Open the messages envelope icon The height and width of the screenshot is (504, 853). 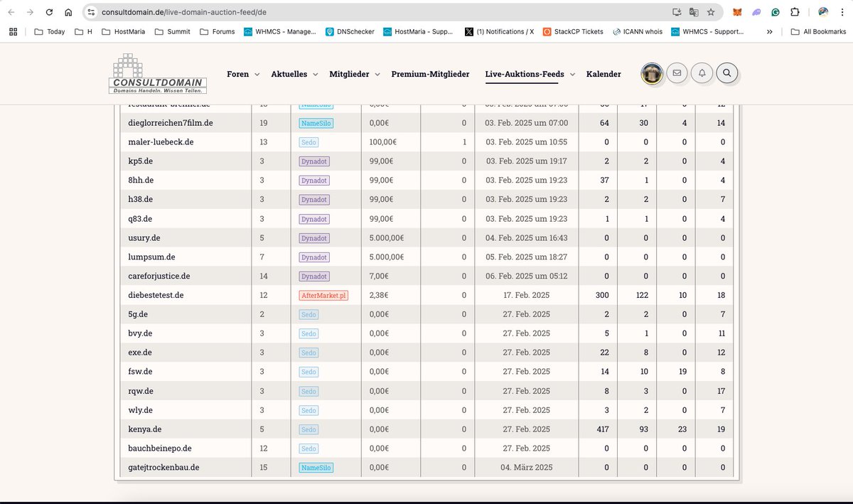676,73
